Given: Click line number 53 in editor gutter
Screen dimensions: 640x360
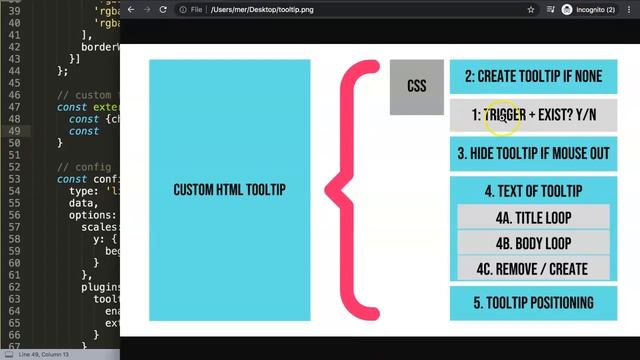Looking at the screenshot, I should [x=14, y=179].
